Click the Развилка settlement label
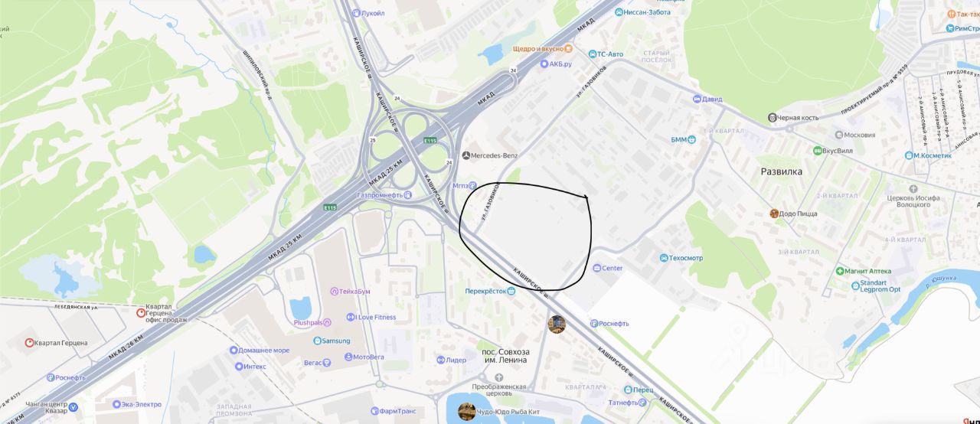 coord(781,171)
